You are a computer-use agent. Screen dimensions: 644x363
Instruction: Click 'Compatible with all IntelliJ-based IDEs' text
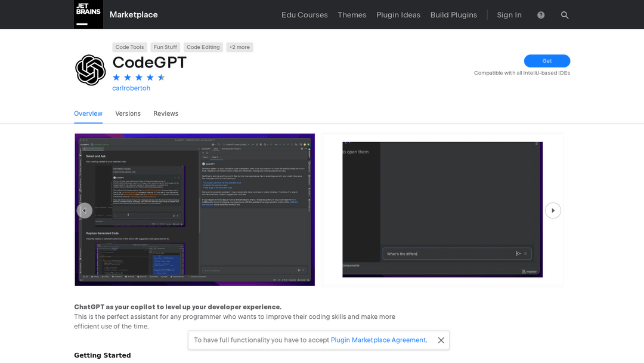(522, 73)
